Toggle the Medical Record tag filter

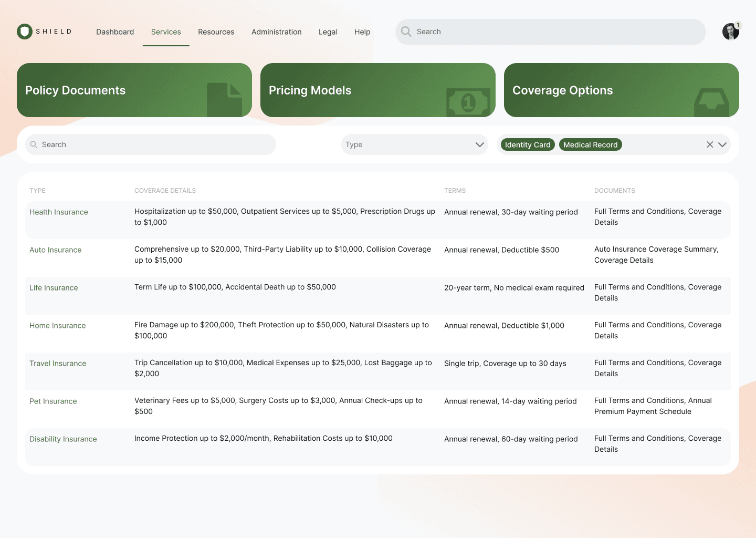590,144
